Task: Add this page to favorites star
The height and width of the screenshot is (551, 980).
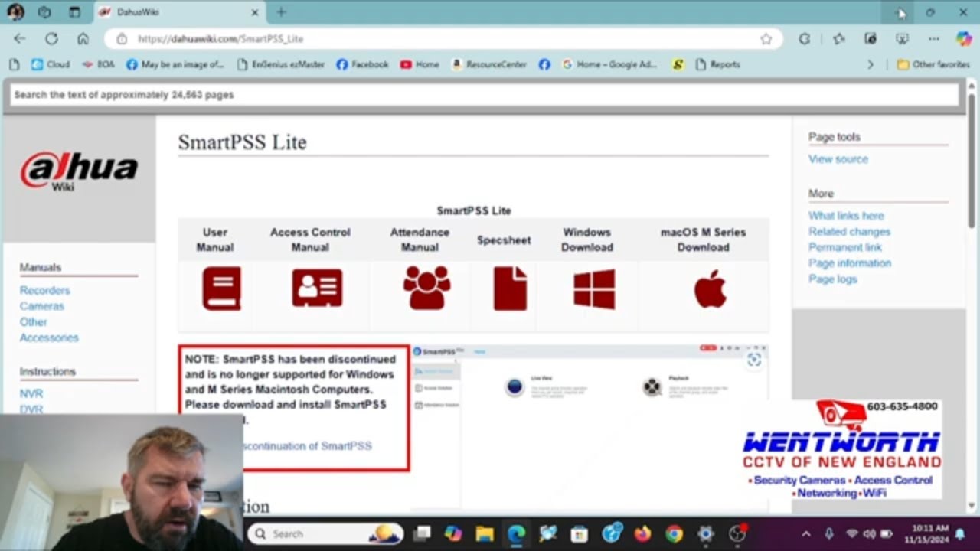Action: [766, 38]
